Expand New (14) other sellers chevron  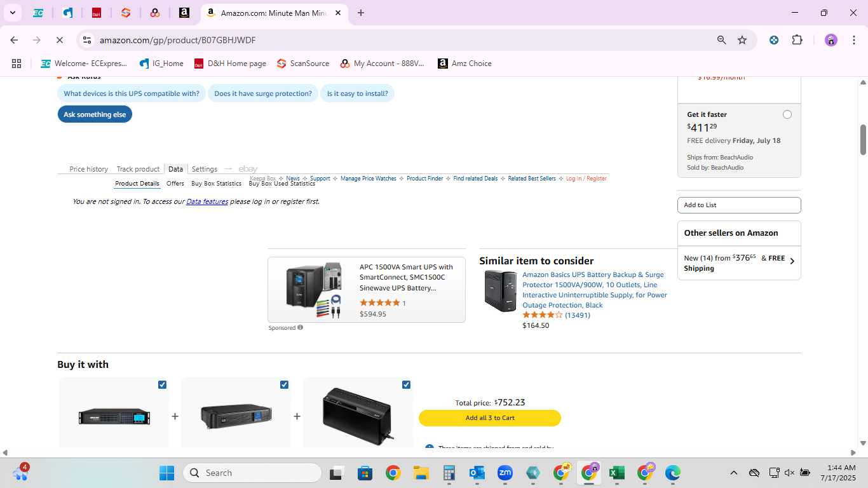point(792,261)
